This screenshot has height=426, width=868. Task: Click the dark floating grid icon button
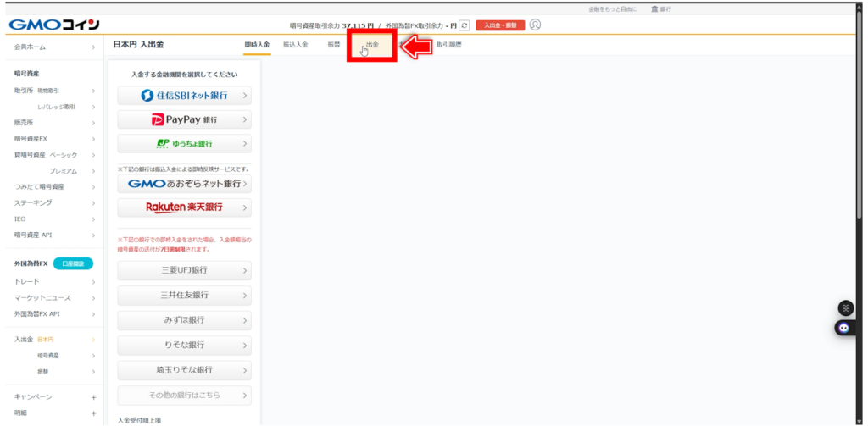coord(845,308)
